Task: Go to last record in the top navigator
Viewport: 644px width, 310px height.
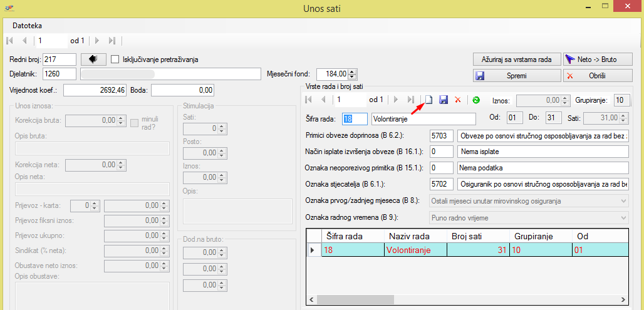Action: click(x=112, y=41)
